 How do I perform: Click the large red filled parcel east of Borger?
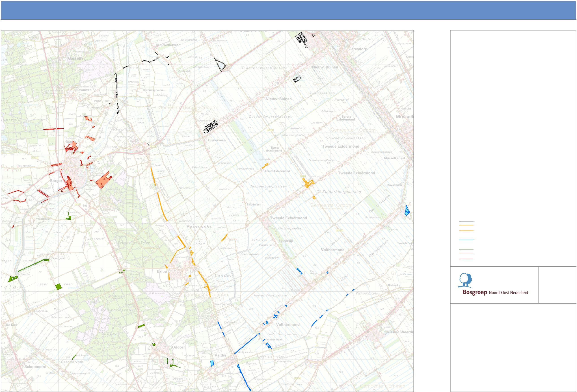[104, 180]
